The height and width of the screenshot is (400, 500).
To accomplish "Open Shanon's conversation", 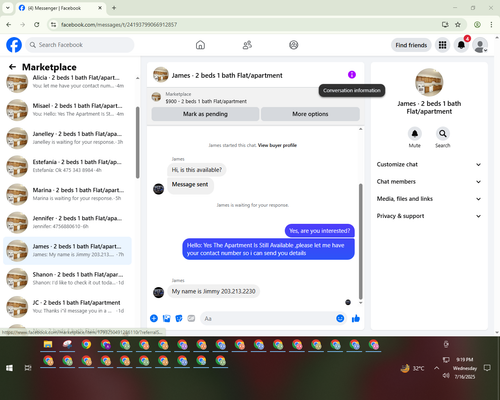I will [x=67, y=279].
